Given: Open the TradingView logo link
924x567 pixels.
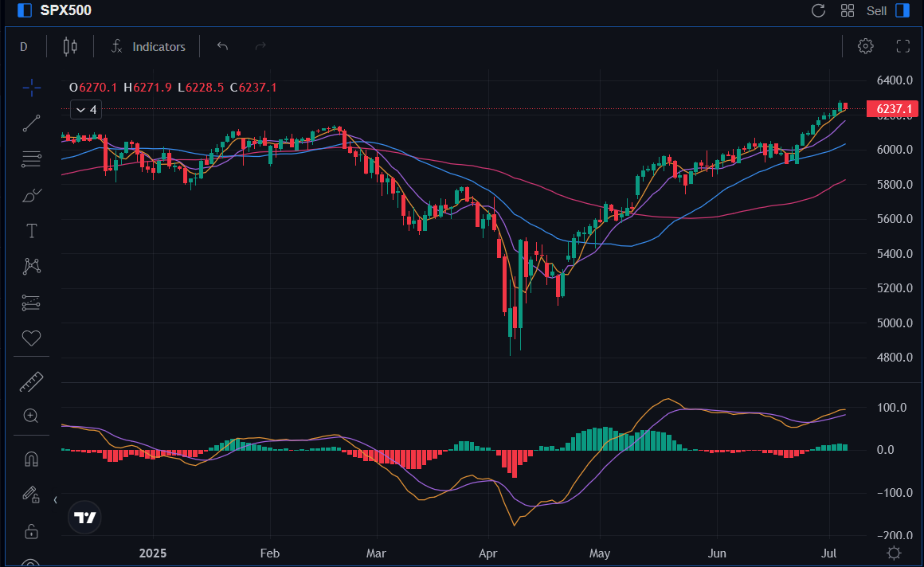Looking at the screenshot, I should click(x=85, y=518).
